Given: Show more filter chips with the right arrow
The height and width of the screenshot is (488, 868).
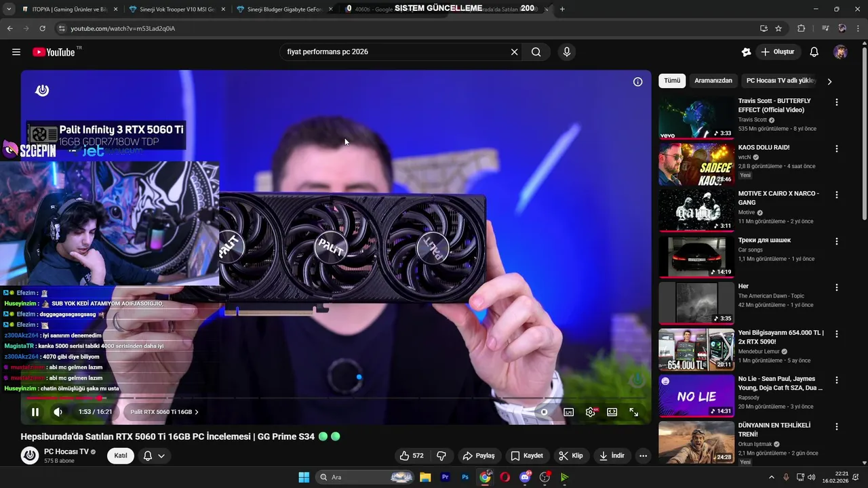Looking at the screenshot, I should pos(829,81).
